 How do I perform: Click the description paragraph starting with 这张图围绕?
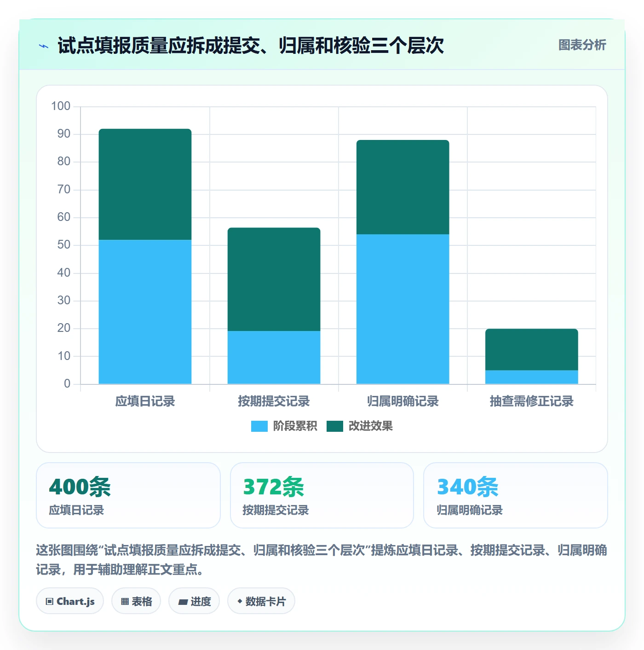[x=322, y=560]
